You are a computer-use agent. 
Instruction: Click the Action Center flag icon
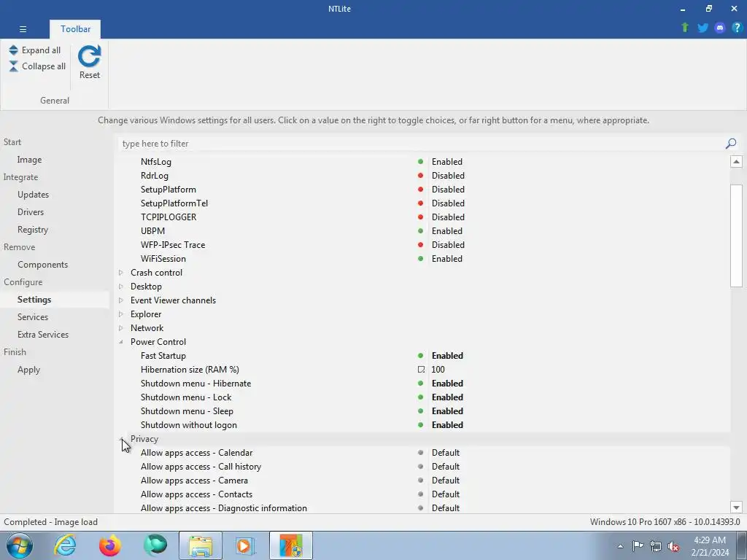638,545
